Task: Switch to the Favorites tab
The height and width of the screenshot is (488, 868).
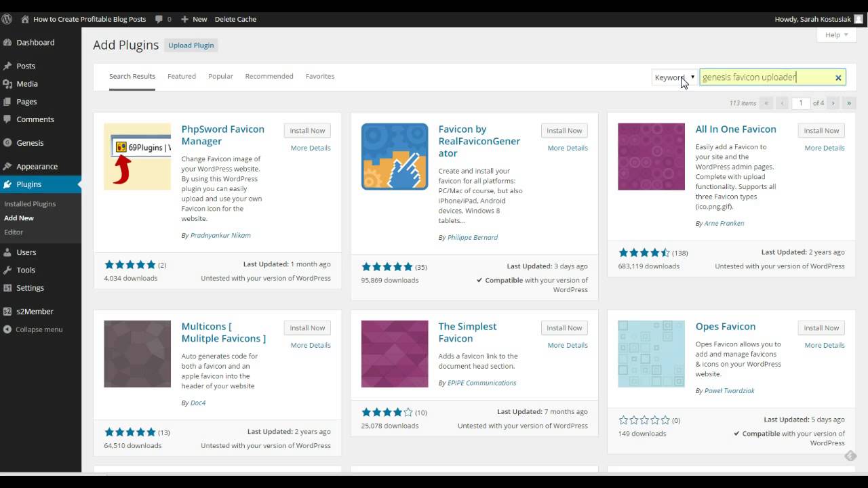Action: (x=320, y=76)
